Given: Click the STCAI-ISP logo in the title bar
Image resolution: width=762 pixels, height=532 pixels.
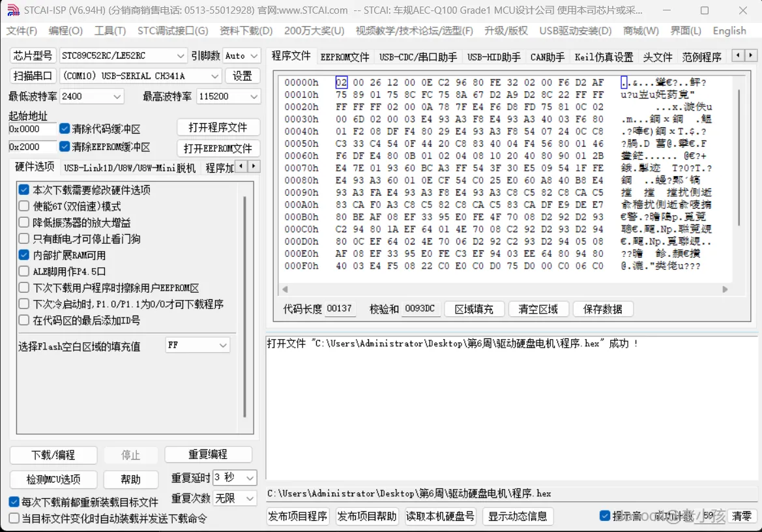Looking at the screenshot, I should coord(14,10).
